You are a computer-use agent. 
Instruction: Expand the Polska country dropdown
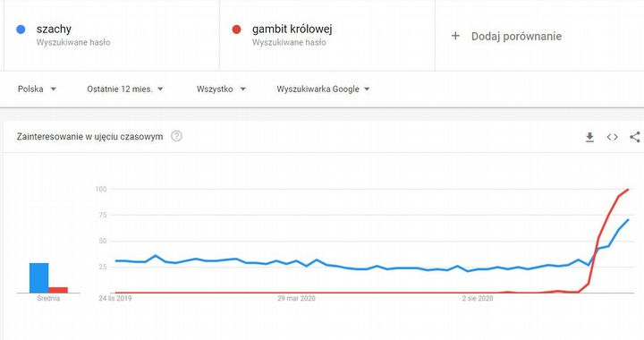pyautogui.click(x=37, y=89)
